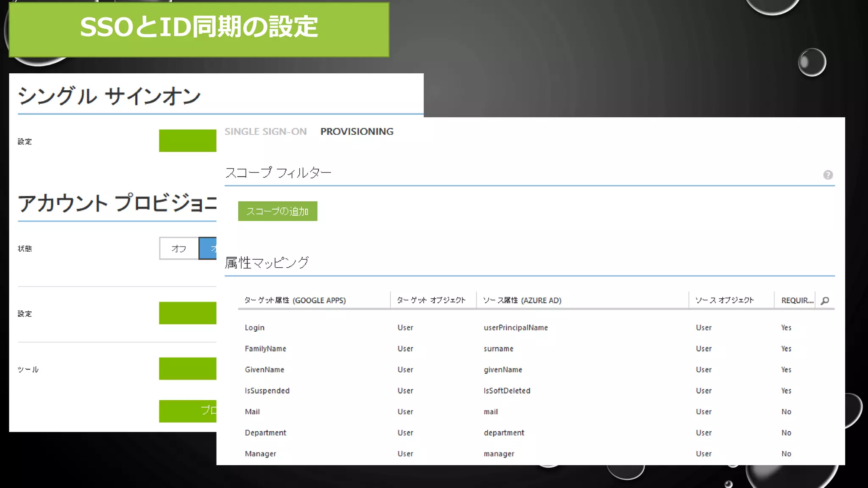This screenshot has width=868, height=488.
Task: Select the Login attribute mapping row
Action: click(255, 327)
